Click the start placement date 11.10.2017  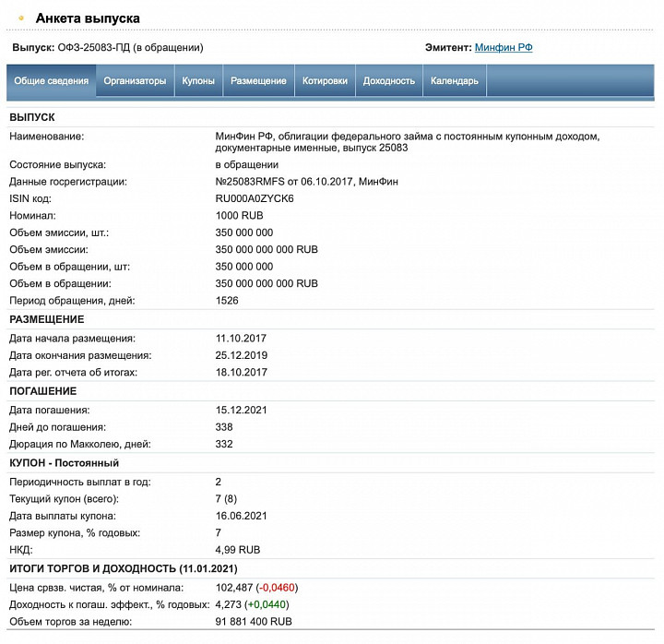click(241, 338)
